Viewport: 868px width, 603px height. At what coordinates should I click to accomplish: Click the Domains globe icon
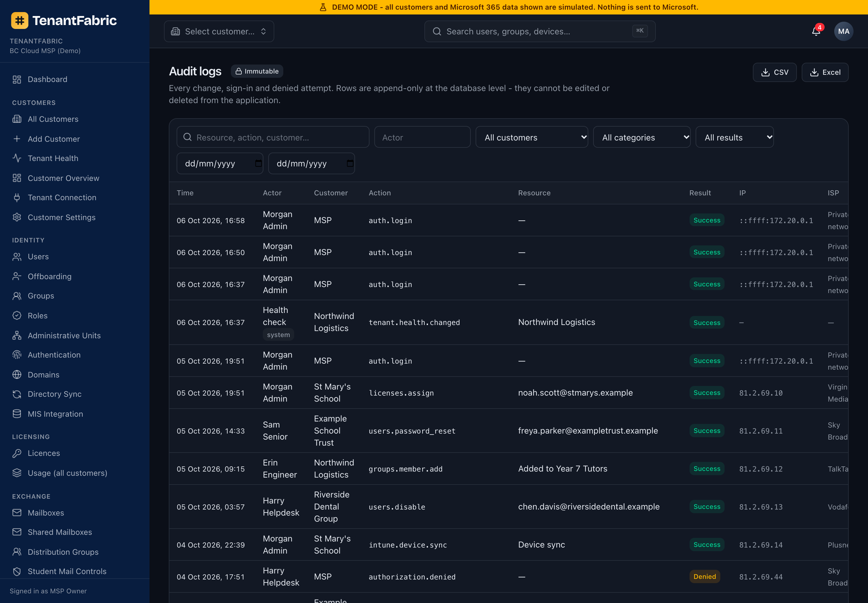[17, 375]
